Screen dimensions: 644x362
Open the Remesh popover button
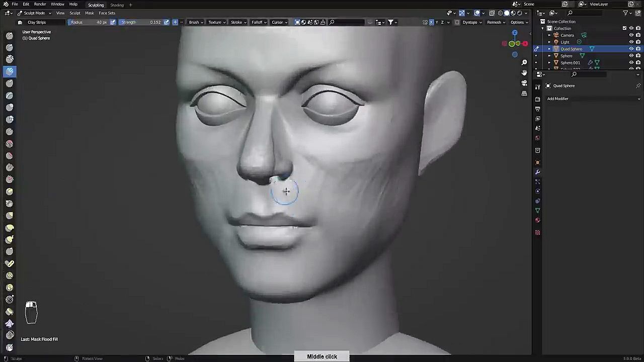coord(496,22)
